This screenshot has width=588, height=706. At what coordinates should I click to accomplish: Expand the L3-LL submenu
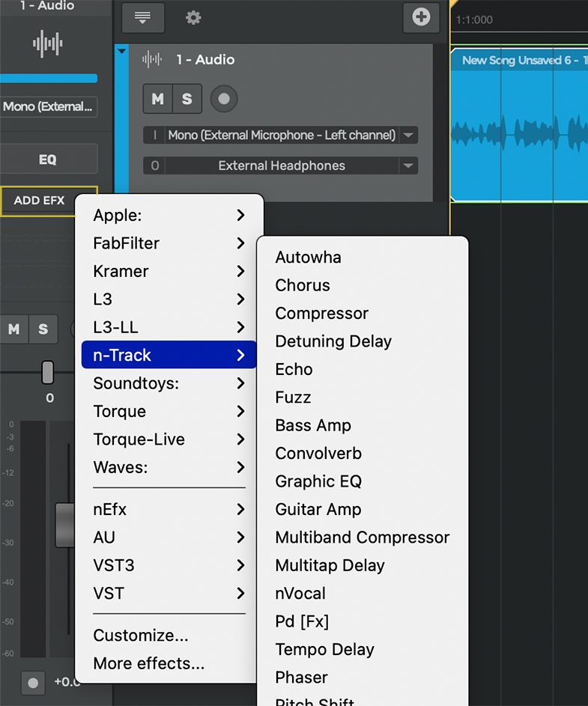click(x=169, y=327)
